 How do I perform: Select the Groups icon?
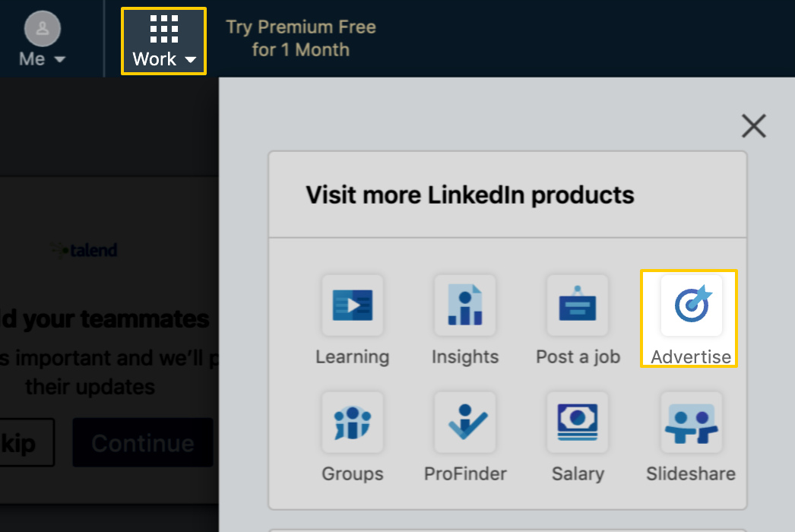[x=352, y=423]
